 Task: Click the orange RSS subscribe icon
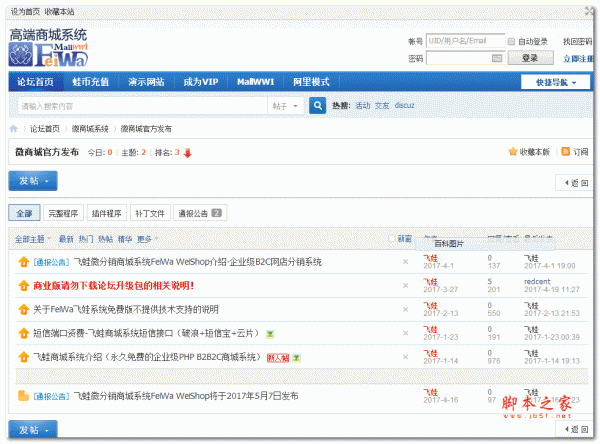[566, 152]
